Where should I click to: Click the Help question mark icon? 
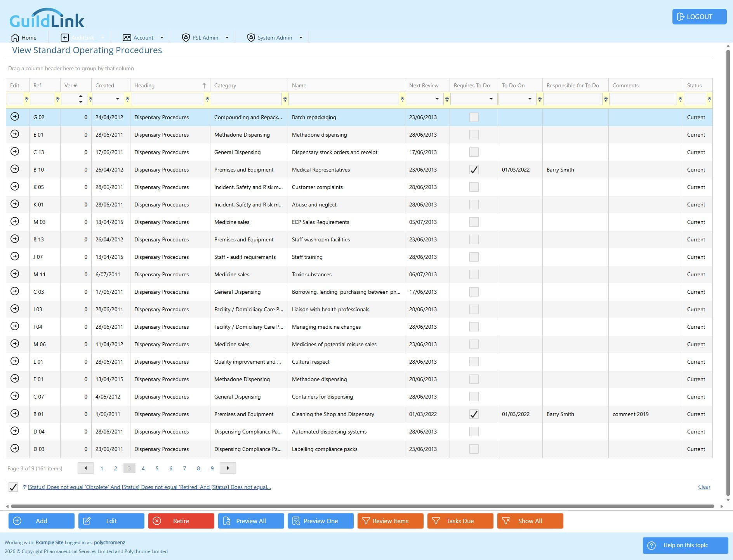652,545
